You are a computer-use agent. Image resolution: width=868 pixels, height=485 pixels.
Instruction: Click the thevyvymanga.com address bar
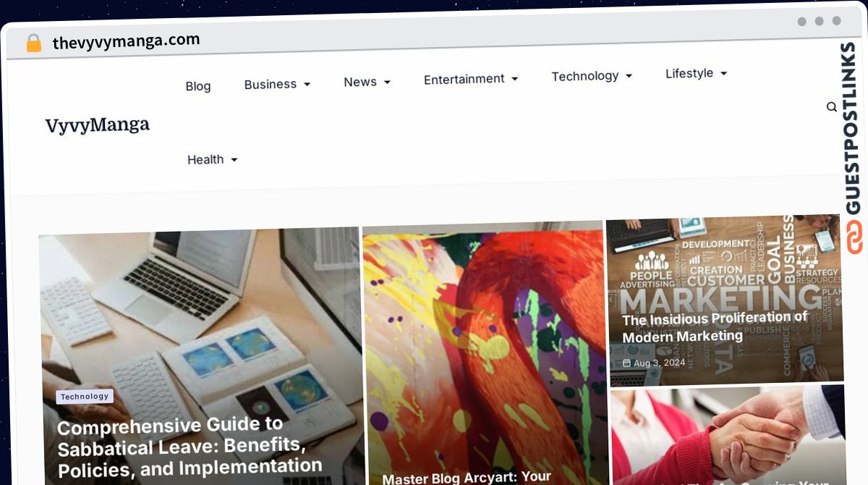tap(127, 42)
